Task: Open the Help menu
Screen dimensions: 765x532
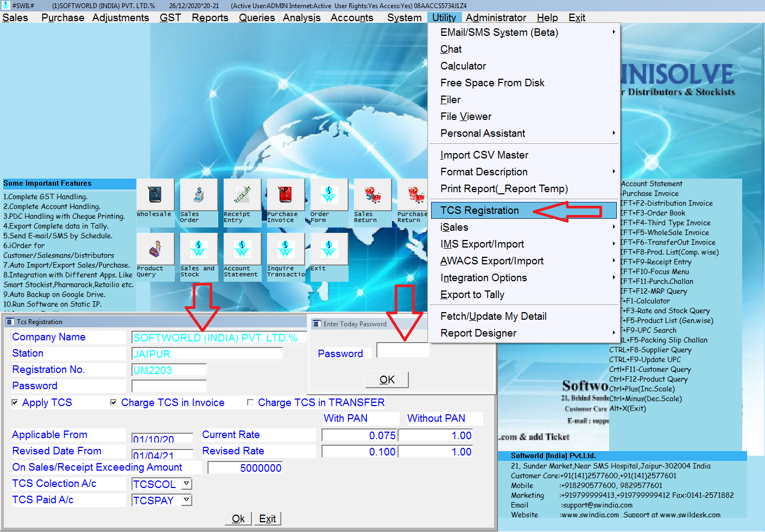Action: point(547,17)
